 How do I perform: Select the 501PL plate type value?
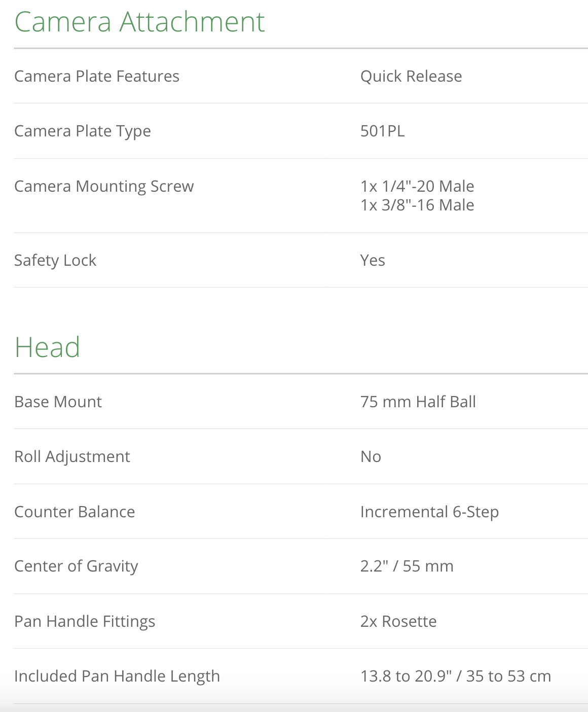tap(383, 131)
